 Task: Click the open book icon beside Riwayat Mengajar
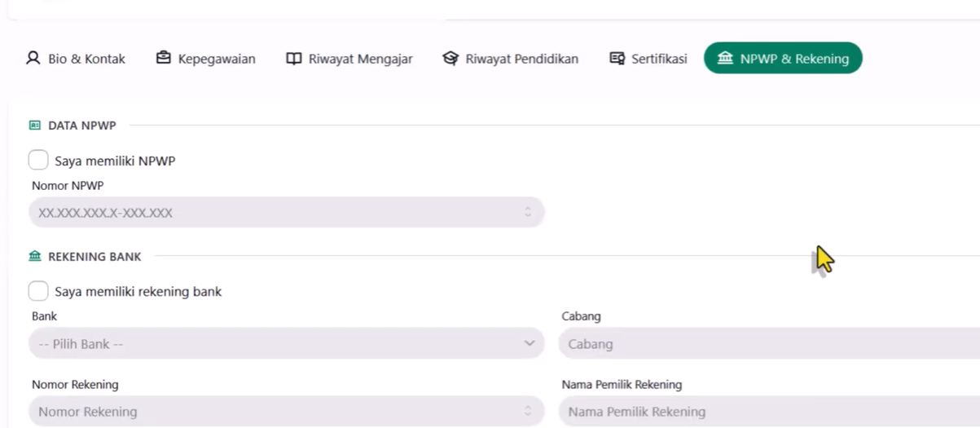(294, 59)
